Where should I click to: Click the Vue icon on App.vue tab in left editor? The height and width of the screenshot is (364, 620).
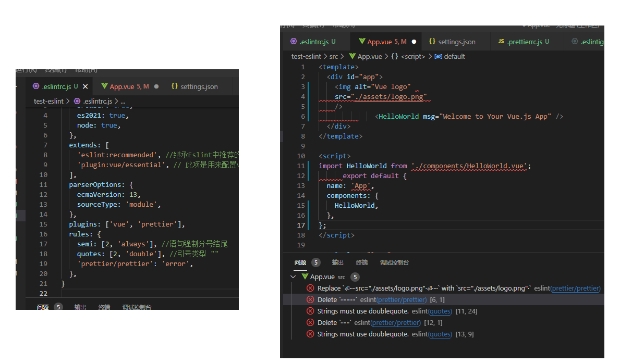click(x=105, y=86)
